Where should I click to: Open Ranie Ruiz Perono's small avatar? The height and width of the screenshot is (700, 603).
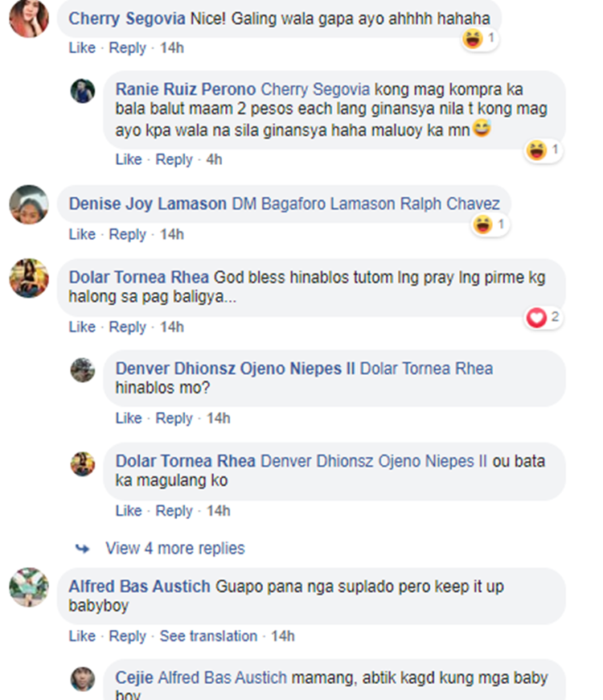[83, 91]
